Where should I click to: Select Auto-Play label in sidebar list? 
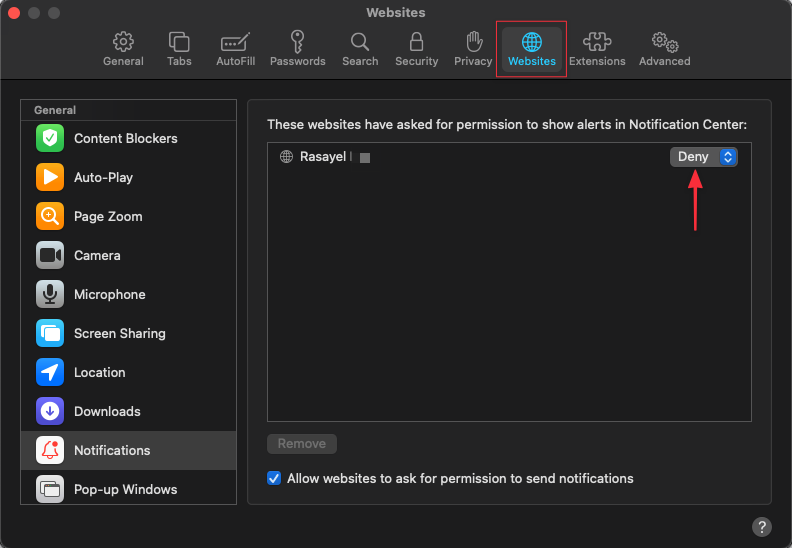pos(104,177)
